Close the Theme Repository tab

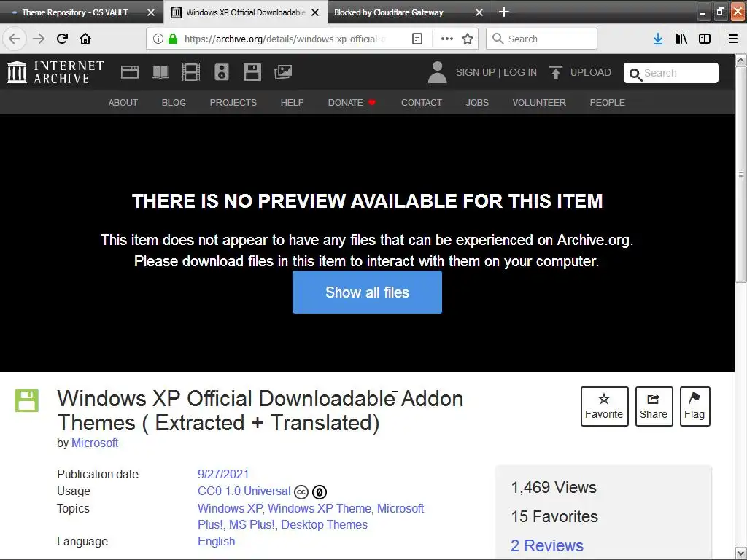tap(151, 12)
